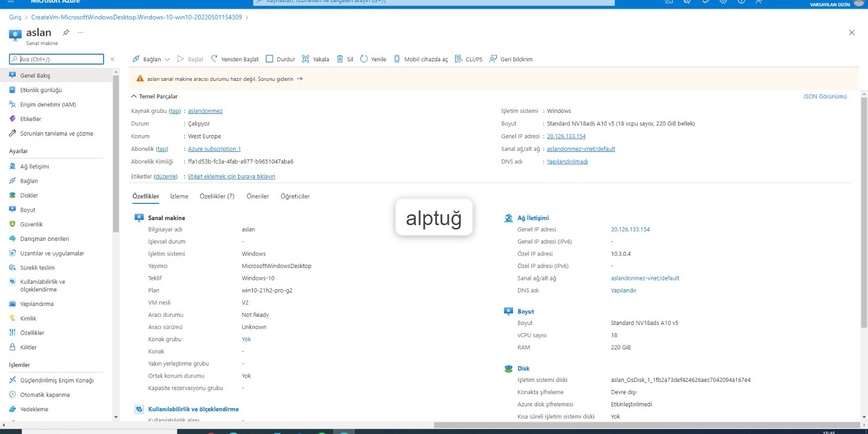Screen dimensions: 868x434
Task: Open the CreateVm deployment breadcrumb
Action: (x=137, y=17)
